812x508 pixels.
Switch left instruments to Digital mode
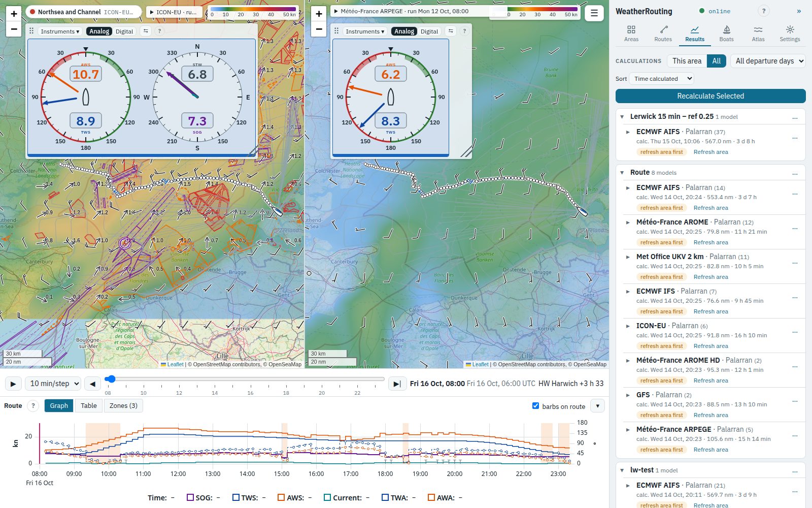(124, 31)
